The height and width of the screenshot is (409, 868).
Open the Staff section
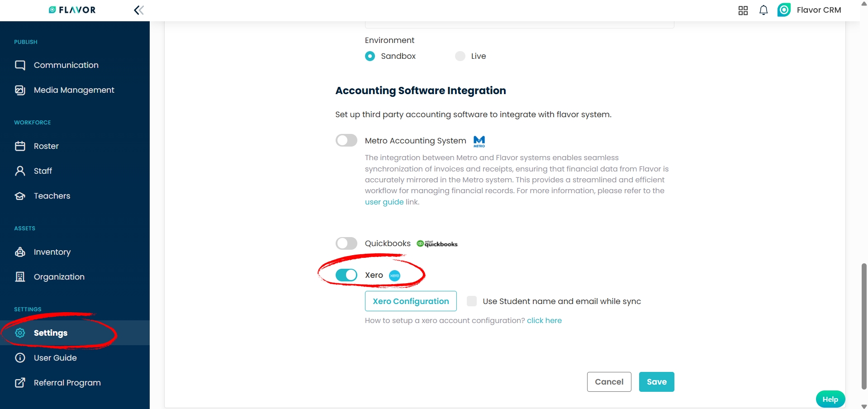[43, 171]
